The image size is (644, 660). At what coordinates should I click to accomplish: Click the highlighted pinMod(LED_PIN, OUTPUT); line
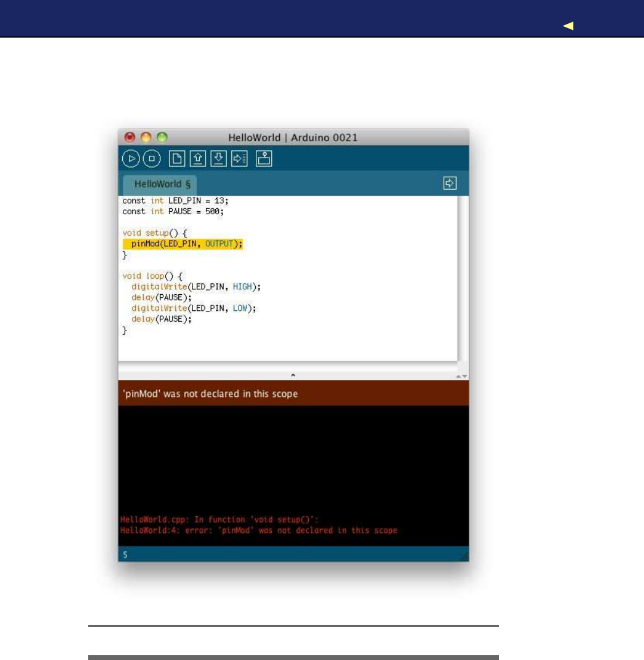click(182, 243)
